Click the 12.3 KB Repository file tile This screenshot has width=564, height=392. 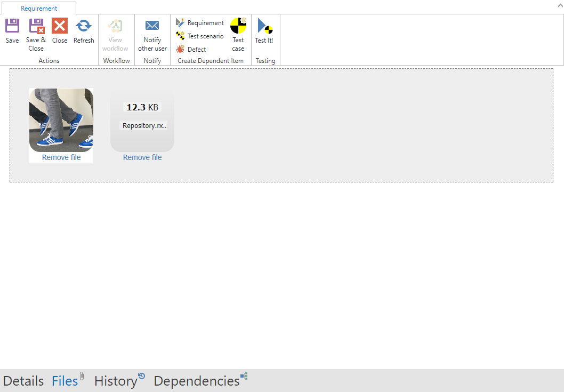coord(142,120)
